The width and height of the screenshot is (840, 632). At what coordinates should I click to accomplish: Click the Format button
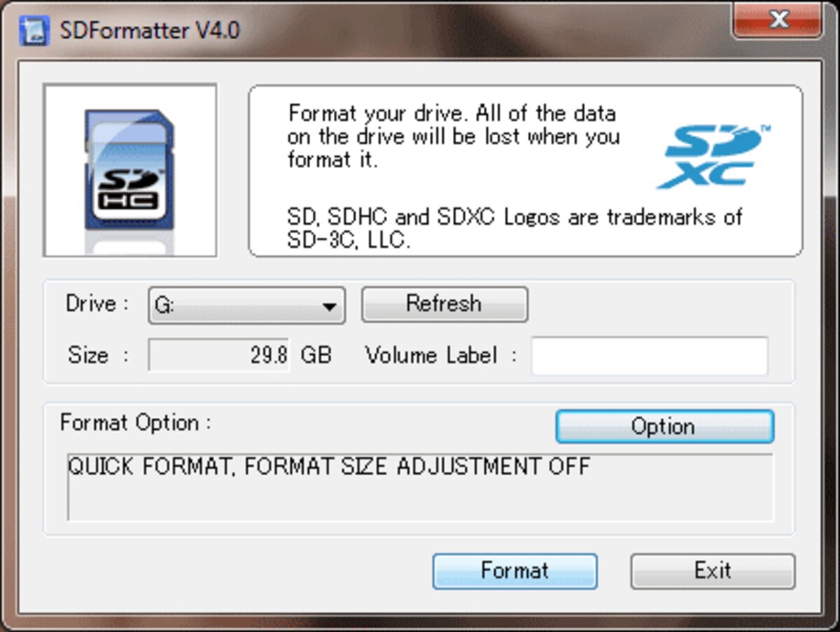514,571
